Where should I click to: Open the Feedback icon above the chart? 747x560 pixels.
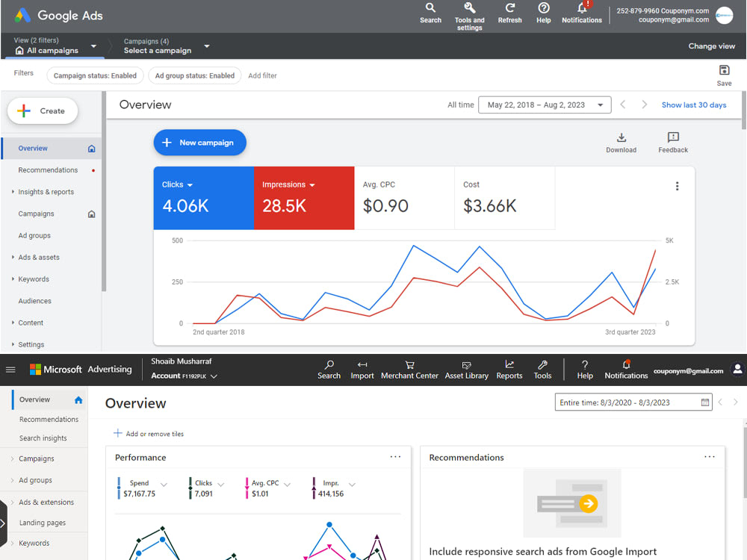click(673, 137)
